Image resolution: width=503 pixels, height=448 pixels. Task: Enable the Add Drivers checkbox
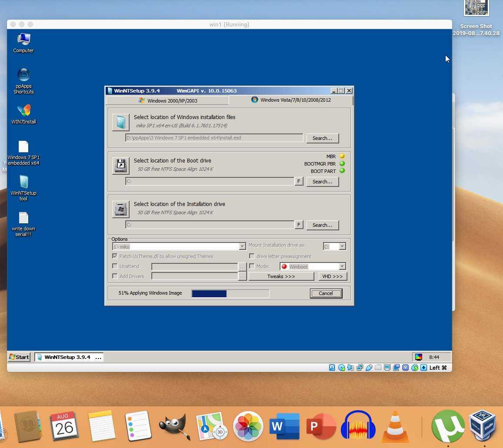pos(115,276)
